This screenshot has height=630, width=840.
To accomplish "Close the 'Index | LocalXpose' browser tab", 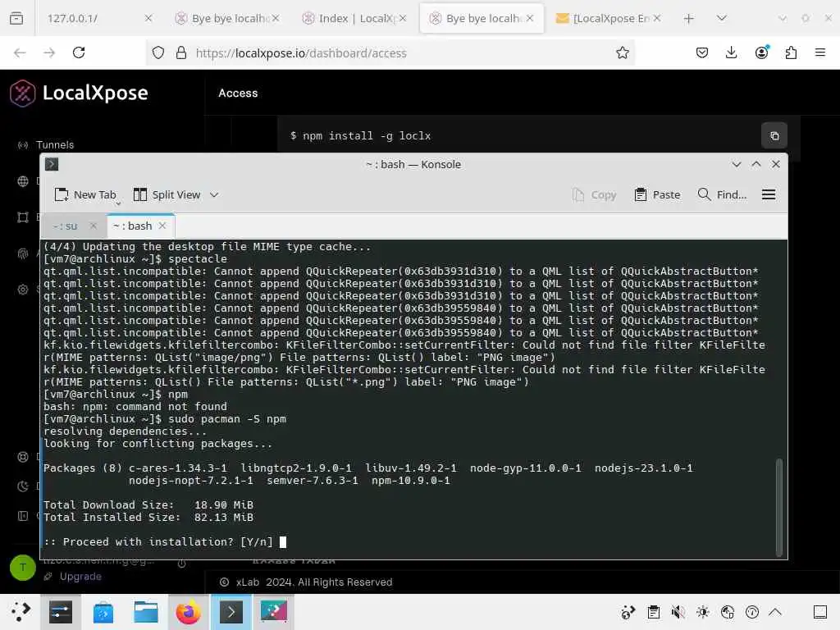I will 403,18.
